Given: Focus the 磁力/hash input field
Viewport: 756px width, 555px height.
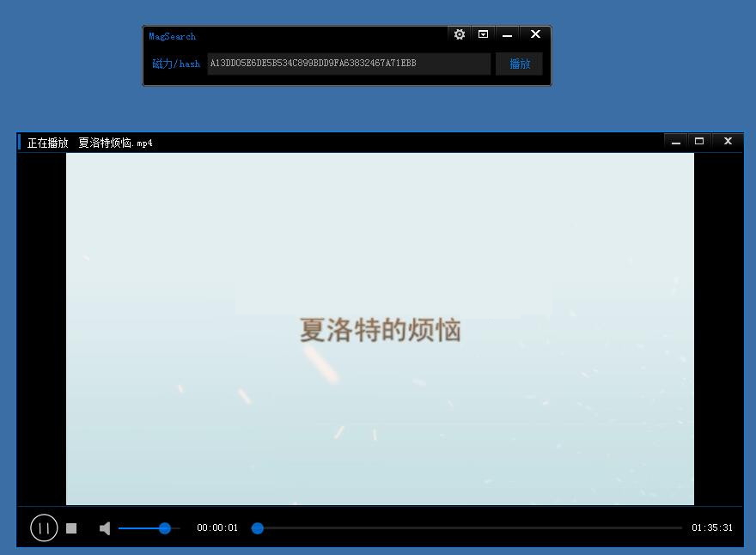Looking at the screenshot, I should point(349,64).
